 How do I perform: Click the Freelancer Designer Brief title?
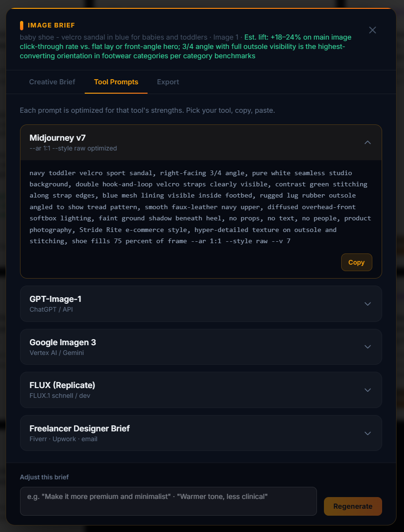[x=80, y=429]
